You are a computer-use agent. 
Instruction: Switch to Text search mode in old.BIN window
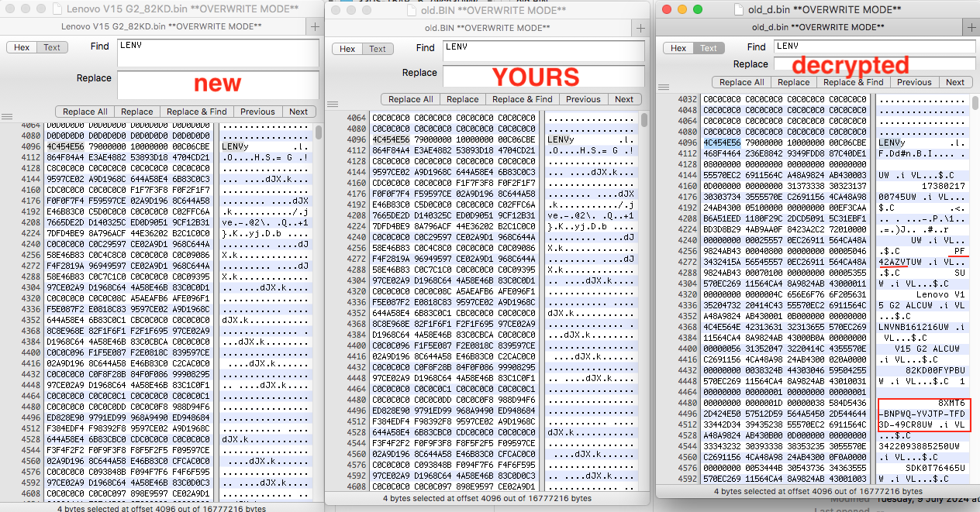click(378, 49)
